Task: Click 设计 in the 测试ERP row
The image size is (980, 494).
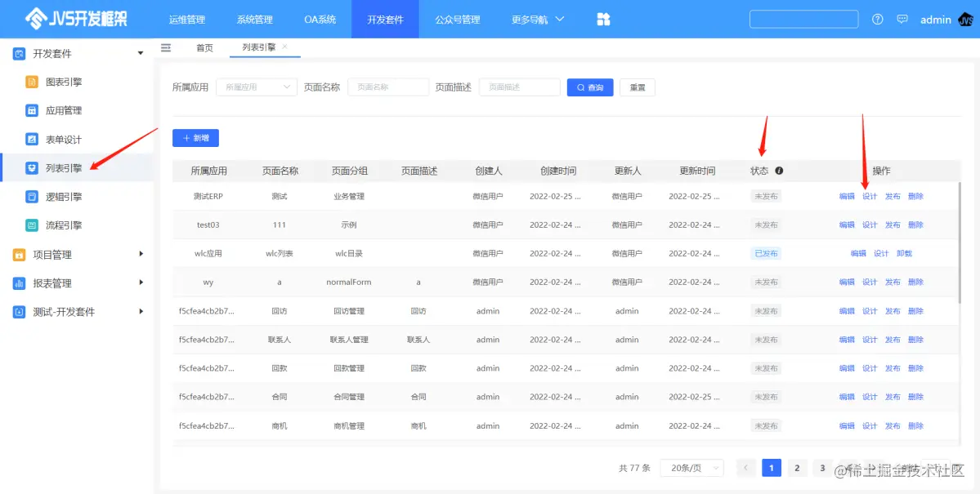Action: [870, 196]
